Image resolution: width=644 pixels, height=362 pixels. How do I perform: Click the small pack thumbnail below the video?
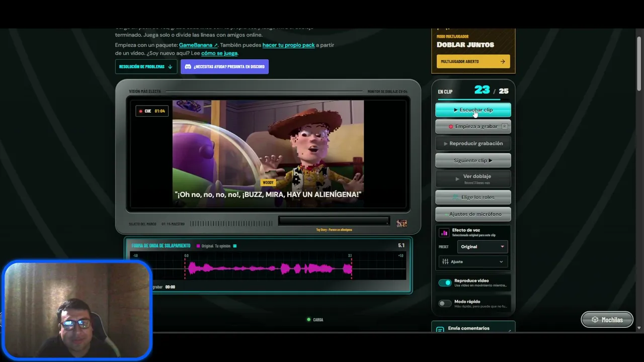pos(401,223)
